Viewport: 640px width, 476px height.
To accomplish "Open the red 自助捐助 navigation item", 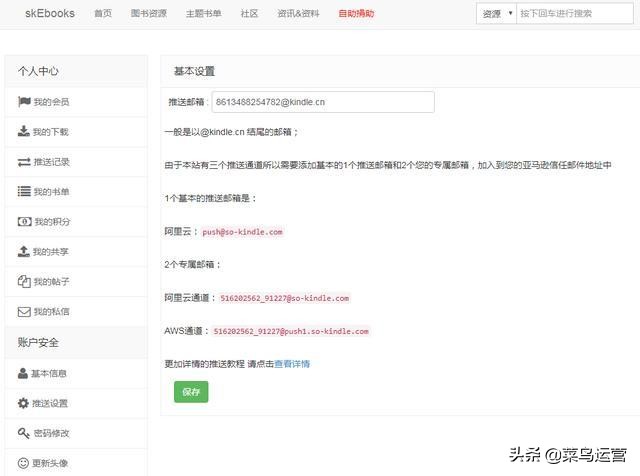I will pyautogui.click(x=356, y=13).
